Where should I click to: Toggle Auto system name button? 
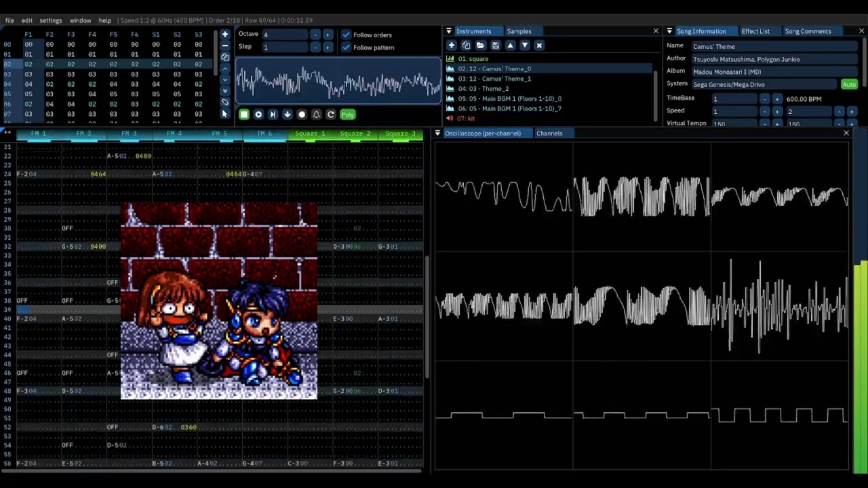[849, 85]
